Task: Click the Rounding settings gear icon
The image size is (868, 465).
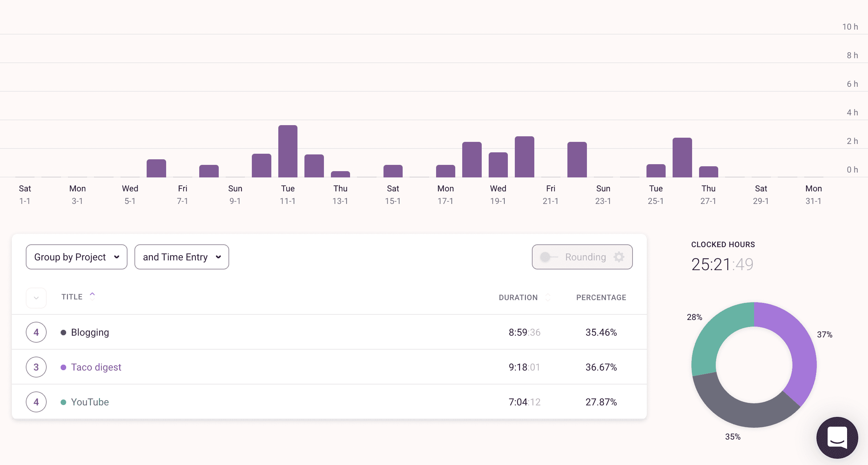Action: [x=619, y=257]
